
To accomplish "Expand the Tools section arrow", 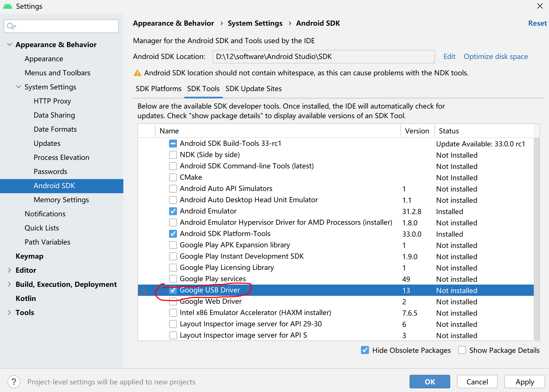I will (x=10, y=312).
